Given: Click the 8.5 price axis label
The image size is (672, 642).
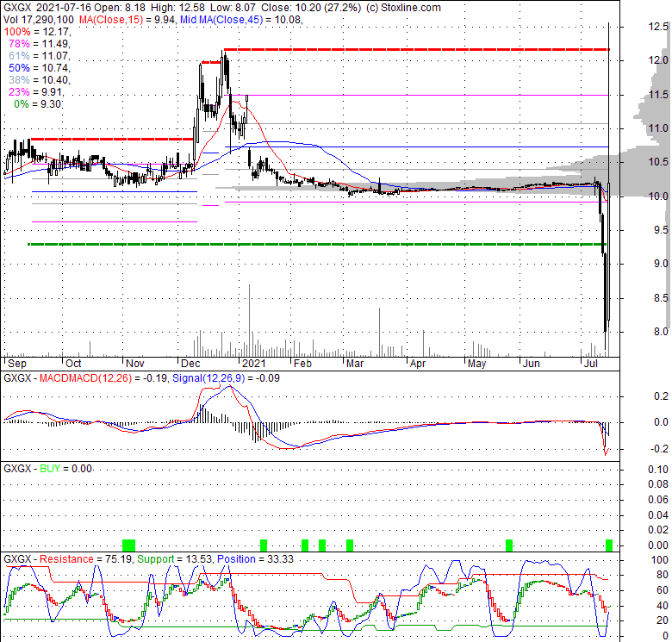Looking at the screenshot, I should [662, 298].
